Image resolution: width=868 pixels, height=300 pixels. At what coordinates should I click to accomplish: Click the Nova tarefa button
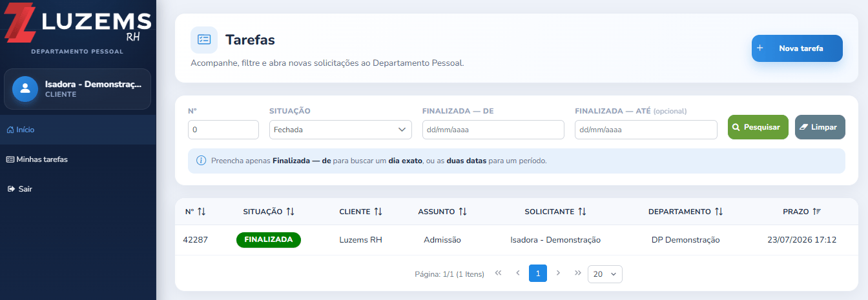pos(797,48)
